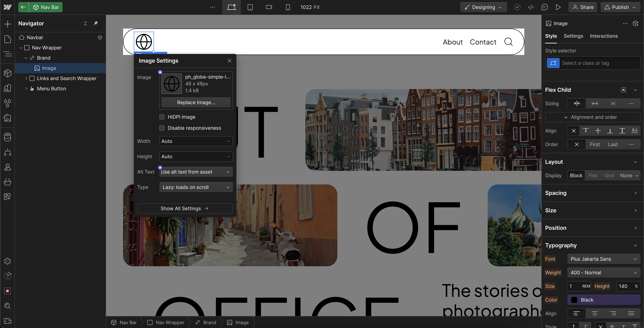Screen dimensions: 644x328
Task: Select Nav Wrapper in the breadcrumb bar
Action: (166, 322)
